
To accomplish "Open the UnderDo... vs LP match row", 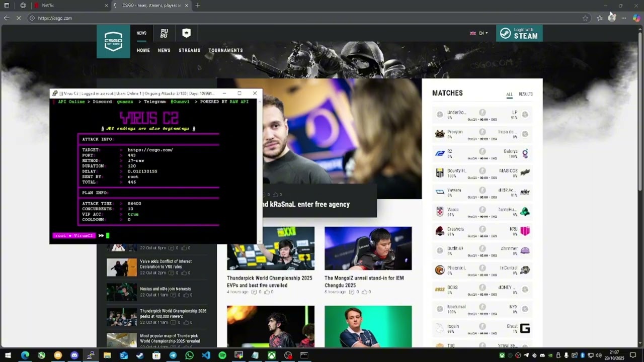I will coord(482,115).
